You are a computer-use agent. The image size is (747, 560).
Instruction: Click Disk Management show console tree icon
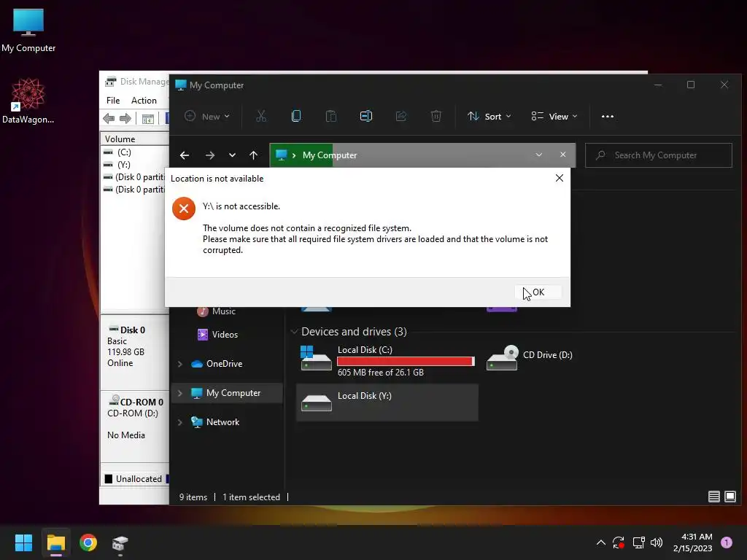[x=147, y=119]
